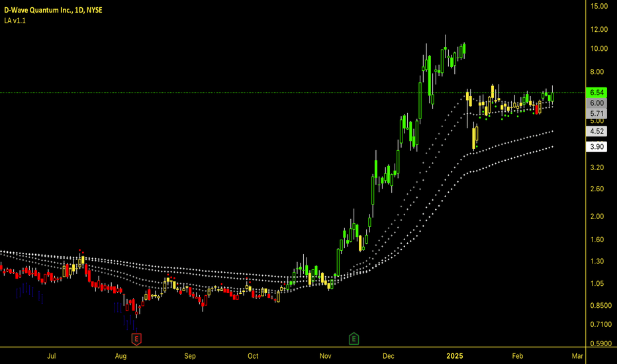
Task: Click the 2025 label on time axis
Action: click(455, 356)
